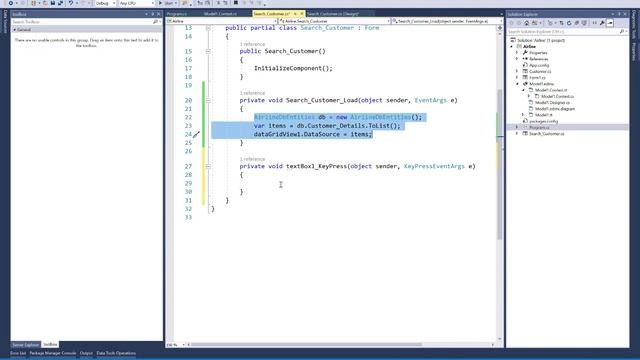
Task: Click Sync with Active Document icon
Action: pyautogui.click(x=562, y=23)
